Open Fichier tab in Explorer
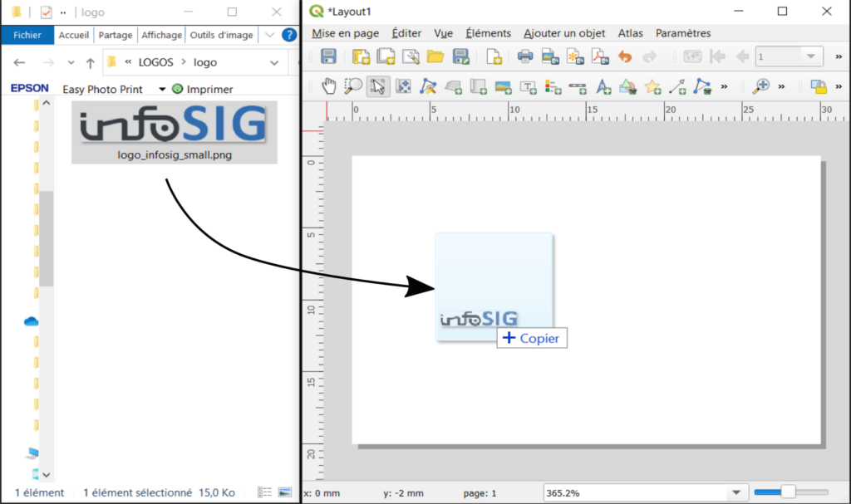851x504 pixels. coord(27,35)
